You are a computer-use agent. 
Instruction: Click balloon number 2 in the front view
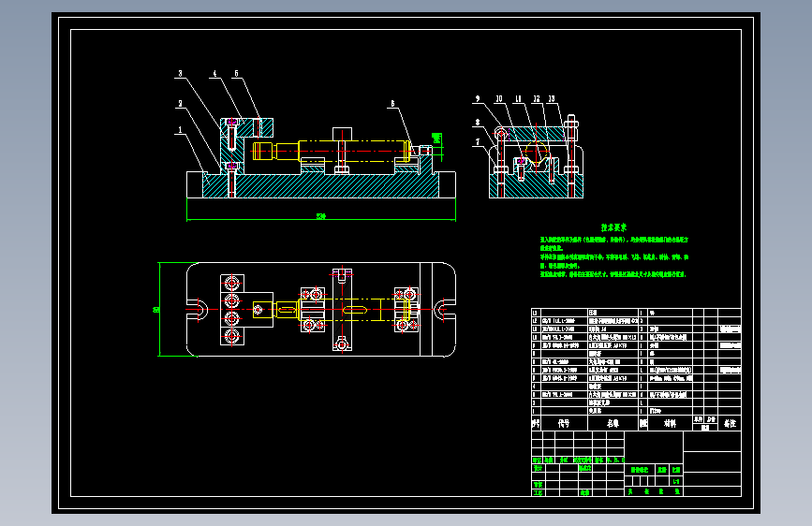pyautogui.click(x=180, y=104)
